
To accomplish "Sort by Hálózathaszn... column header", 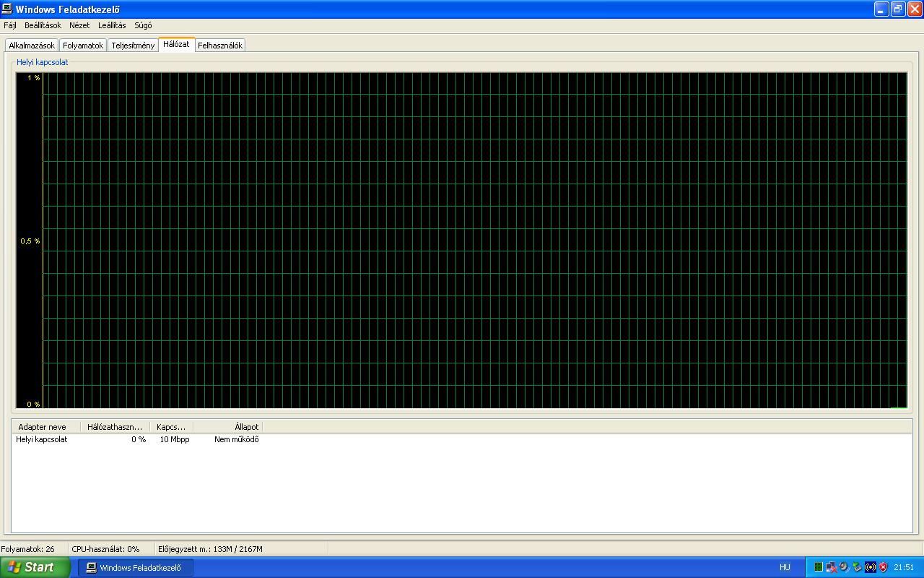I will pos(115,427).
